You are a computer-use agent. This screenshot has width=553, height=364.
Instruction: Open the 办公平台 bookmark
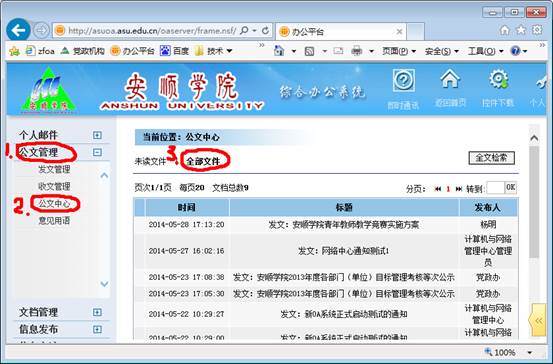(x=133, y=51)
